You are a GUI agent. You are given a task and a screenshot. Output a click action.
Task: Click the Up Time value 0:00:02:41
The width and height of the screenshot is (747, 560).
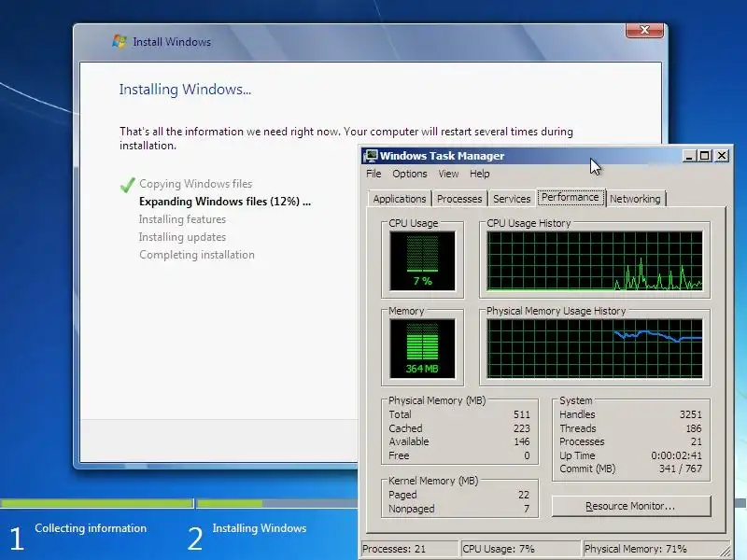(x=676, y=455)
